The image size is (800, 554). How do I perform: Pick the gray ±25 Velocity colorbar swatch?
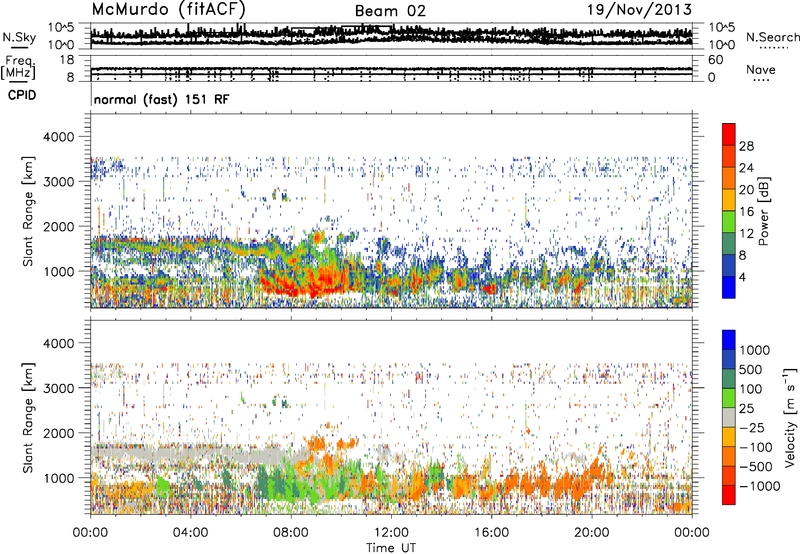click(x=729, y=417)
